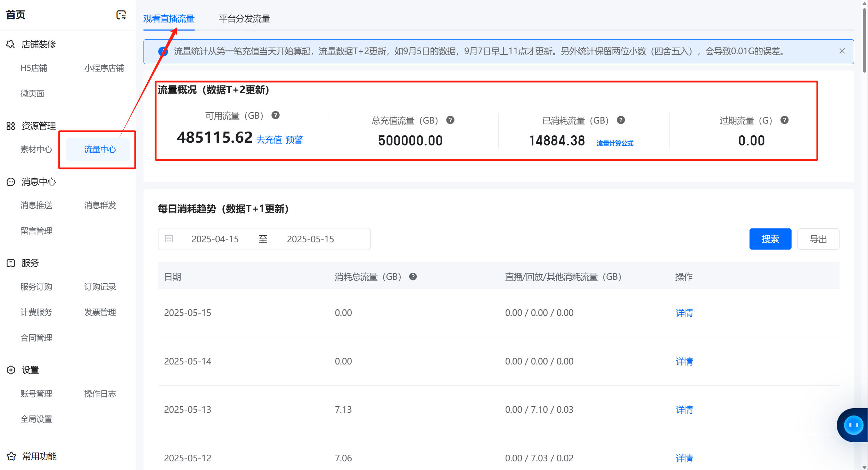Click start date field 2025-04-15
This screenshot has width=868, height=470.
point(215,239)
